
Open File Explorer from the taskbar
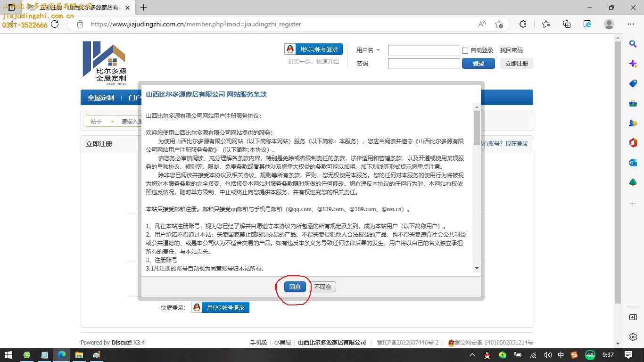pyautogui.click(x=79, y=355)
